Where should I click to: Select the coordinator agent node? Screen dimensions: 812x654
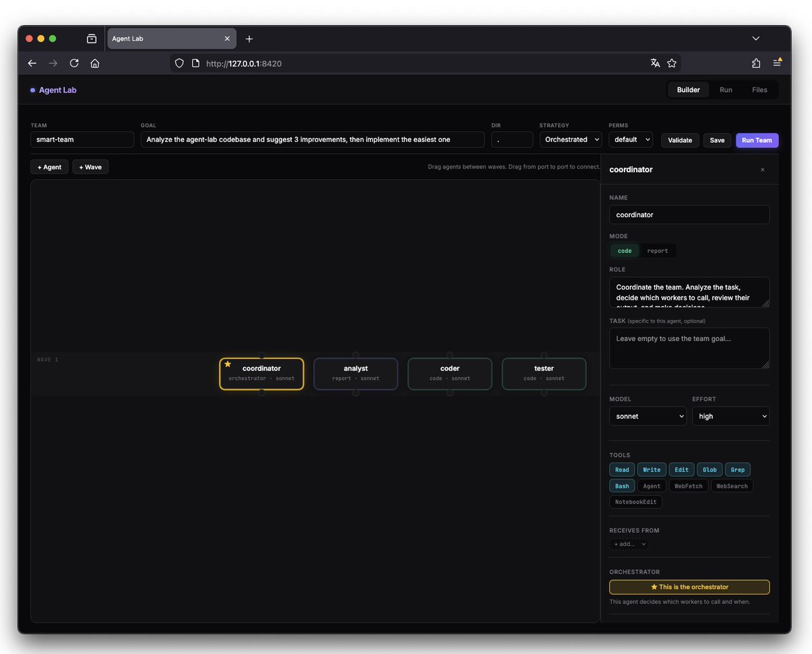pos(261,373)
